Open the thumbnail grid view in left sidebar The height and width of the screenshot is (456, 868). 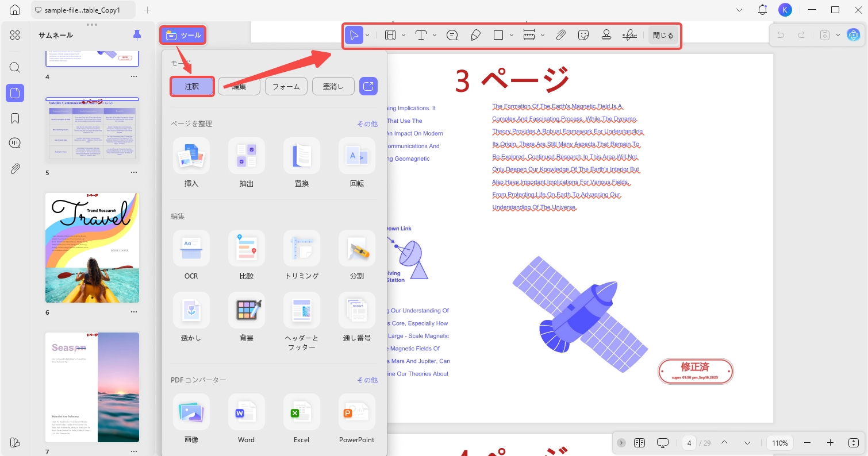(15, 35)
